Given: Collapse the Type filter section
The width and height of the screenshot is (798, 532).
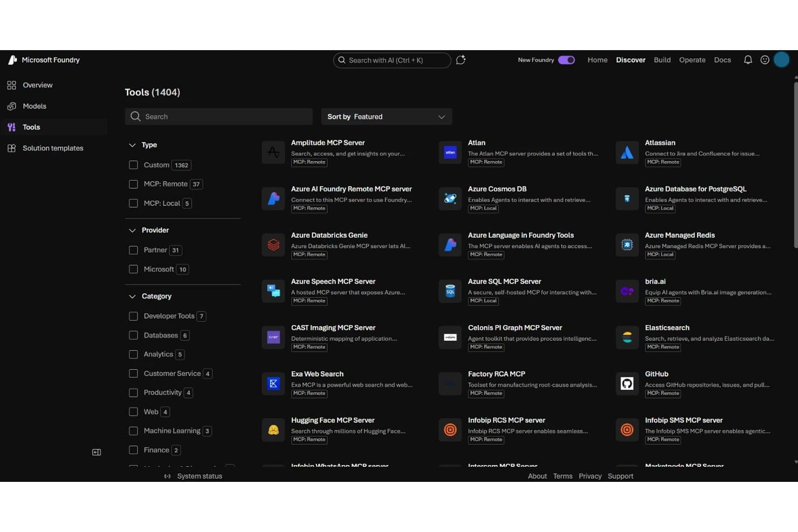Looking at the screenshot, I should coord(132,145).
